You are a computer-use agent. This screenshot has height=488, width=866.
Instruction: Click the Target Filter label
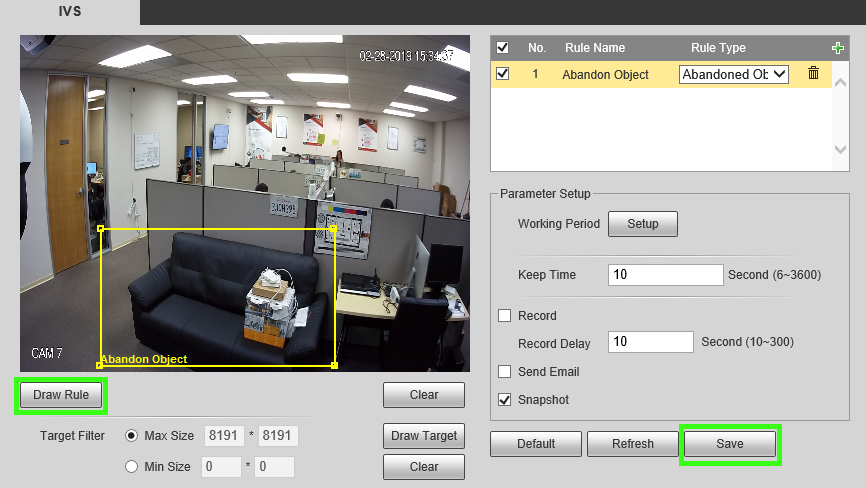(x=72, y=436)
